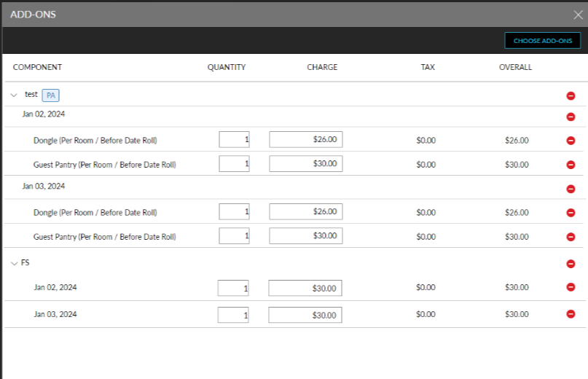Remove Jan 02, 2024 date under test
588x379 pixels.
tap(571, 117)
